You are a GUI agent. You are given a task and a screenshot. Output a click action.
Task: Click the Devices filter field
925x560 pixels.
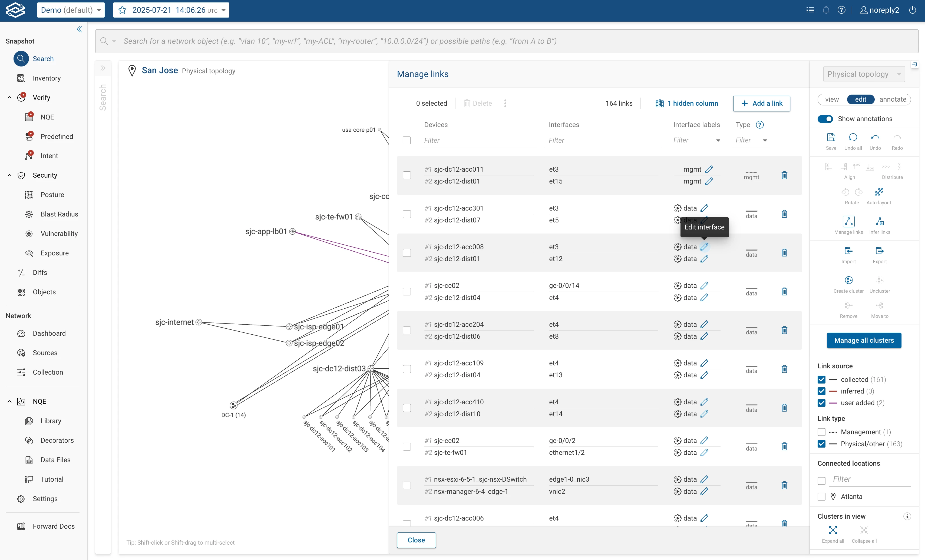click(x=478, y=140)
